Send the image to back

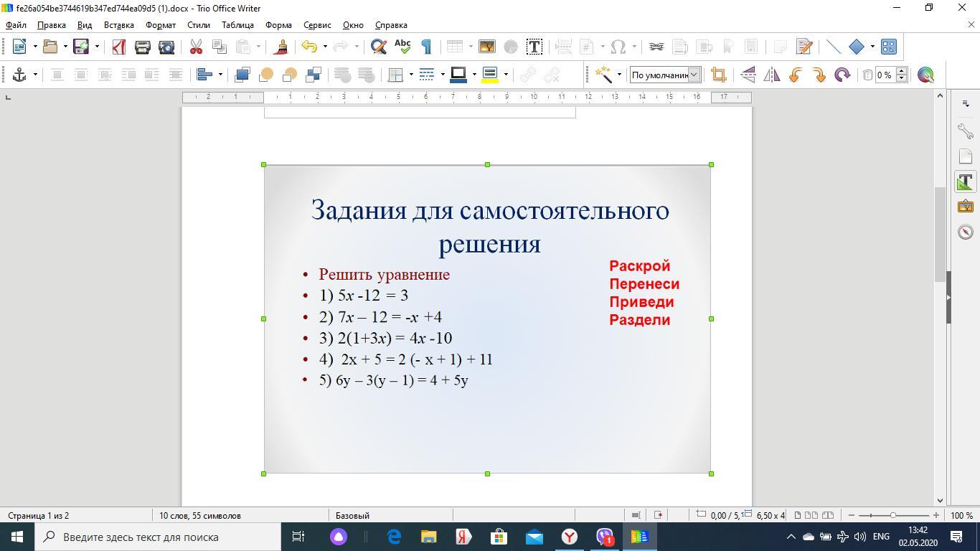(x=313, y=75)
